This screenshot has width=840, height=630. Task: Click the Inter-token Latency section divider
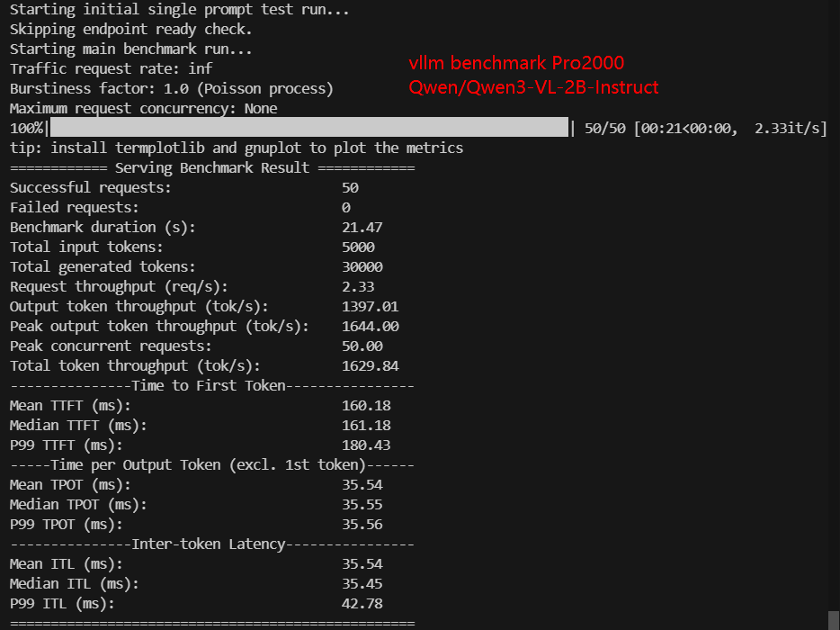(x=212, y=544)
